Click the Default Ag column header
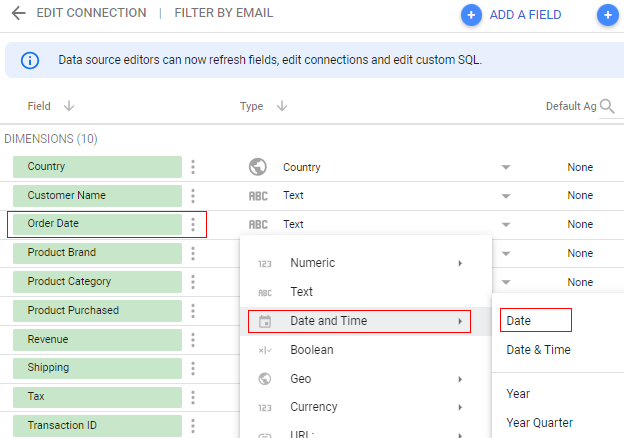This screenshot has width=624, height=438. [571, 106]
